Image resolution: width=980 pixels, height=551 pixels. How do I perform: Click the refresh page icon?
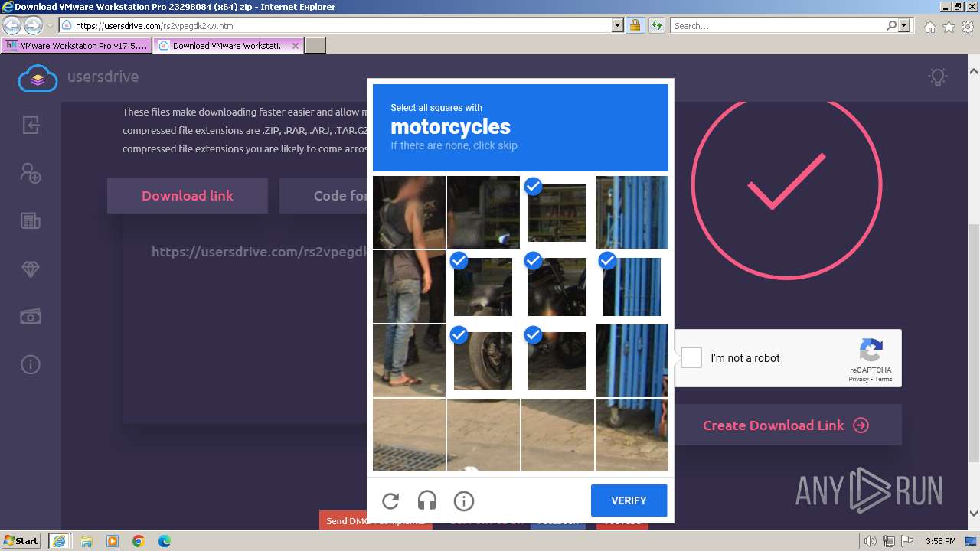coord(656,26)
